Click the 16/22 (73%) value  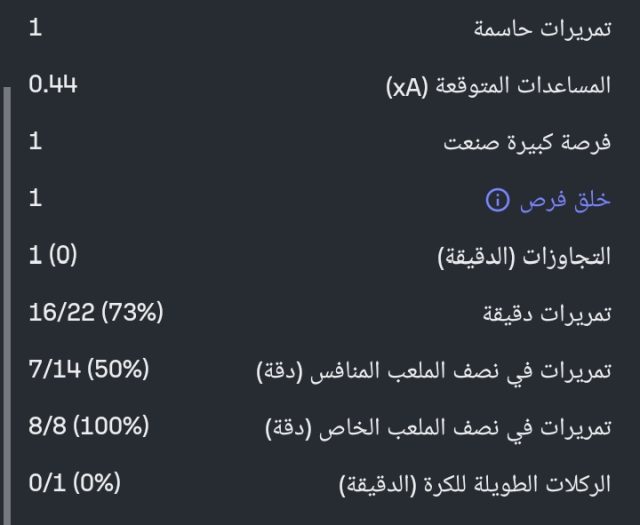[x=95, y=313]
